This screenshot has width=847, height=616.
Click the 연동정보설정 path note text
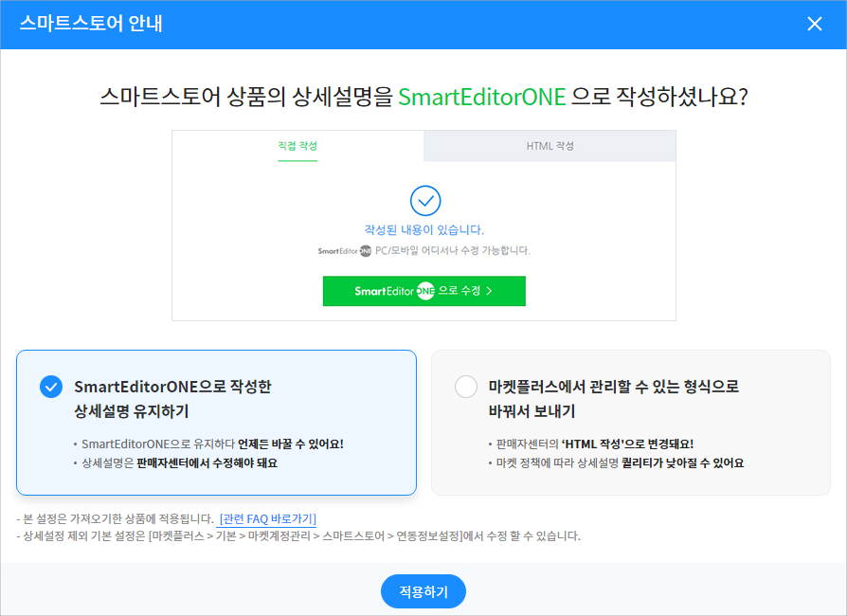pos(298,536)
